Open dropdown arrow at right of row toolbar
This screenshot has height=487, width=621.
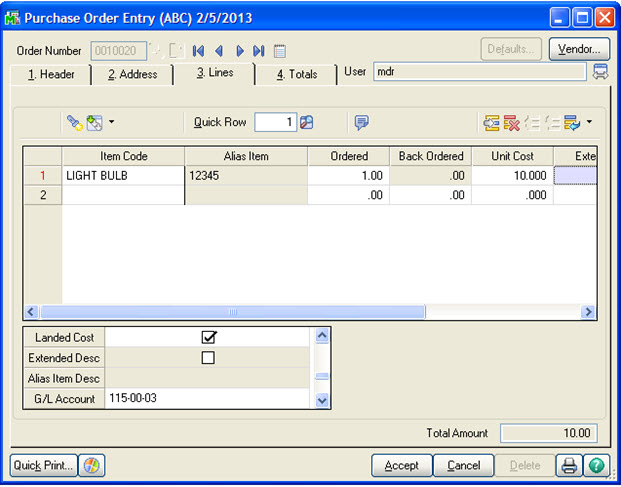coord(589,123)
